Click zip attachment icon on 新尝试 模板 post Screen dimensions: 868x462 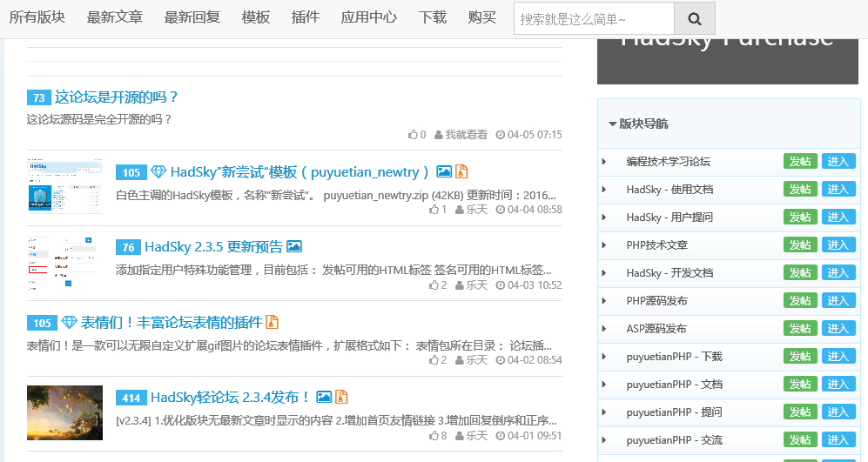pyautogui.click(x=461, y=172)
